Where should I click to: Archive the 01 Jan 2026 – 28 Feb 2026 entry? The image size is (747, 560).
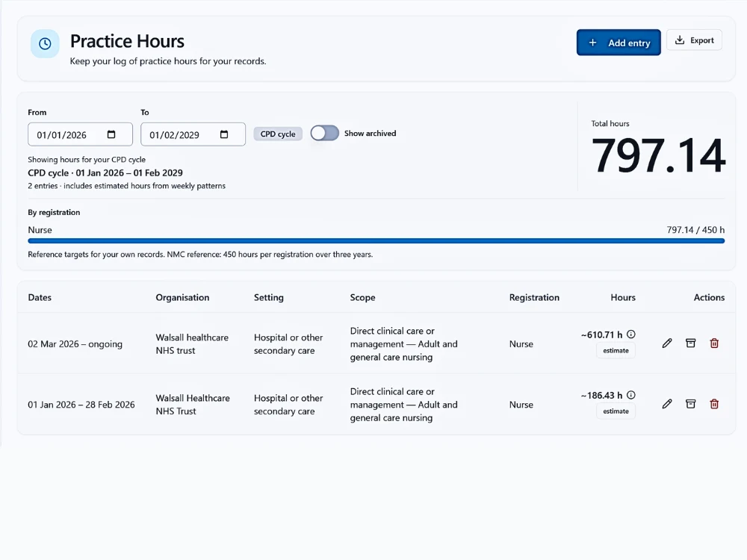690,404
